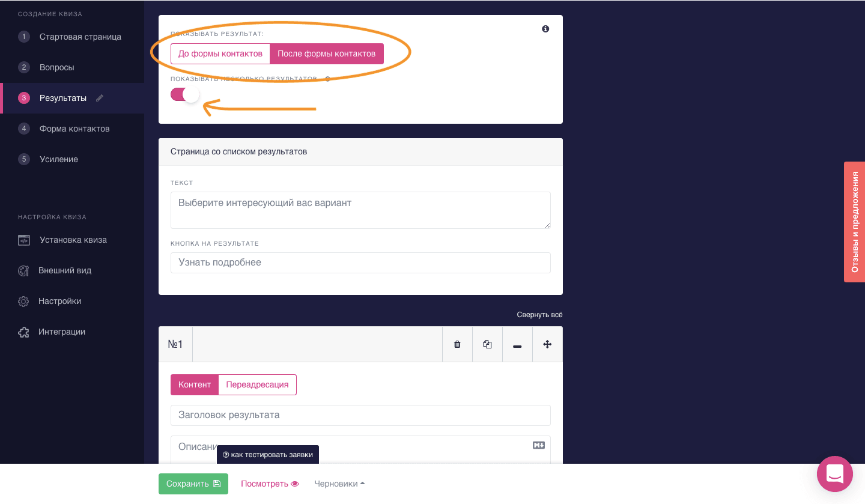Duplicate result №1 with copy icon

tap(487, 344)
